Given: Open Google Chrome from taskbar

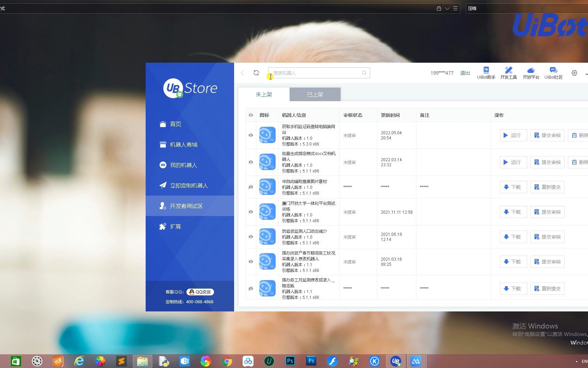Looking at the screenshot, I should point(227,361).
